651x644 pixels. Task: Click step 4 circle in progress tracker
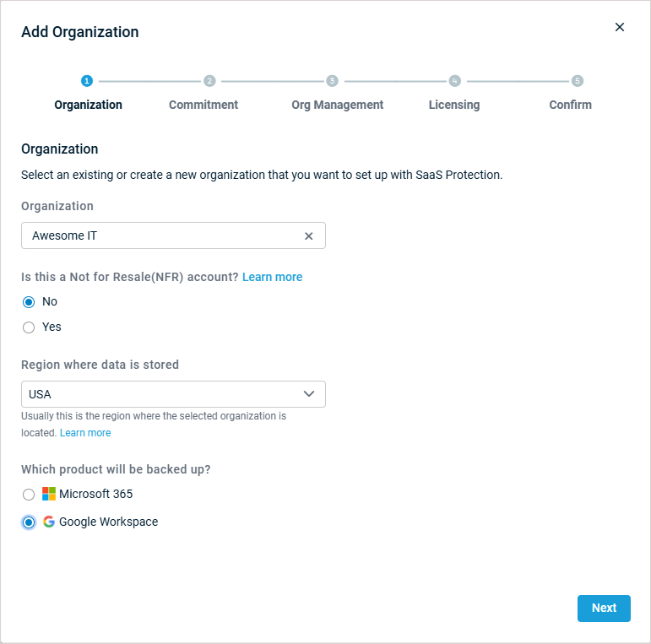point(454,81)
